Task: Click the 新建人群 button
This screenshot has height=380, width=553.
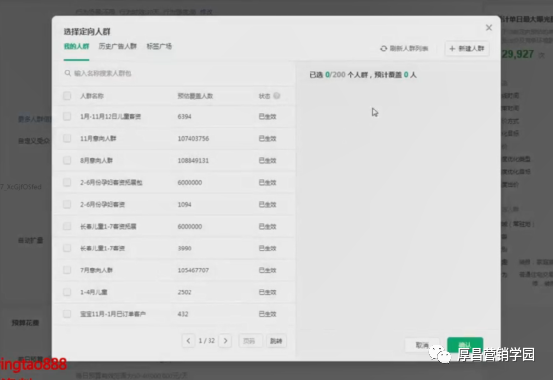Action: coord(467,48)
